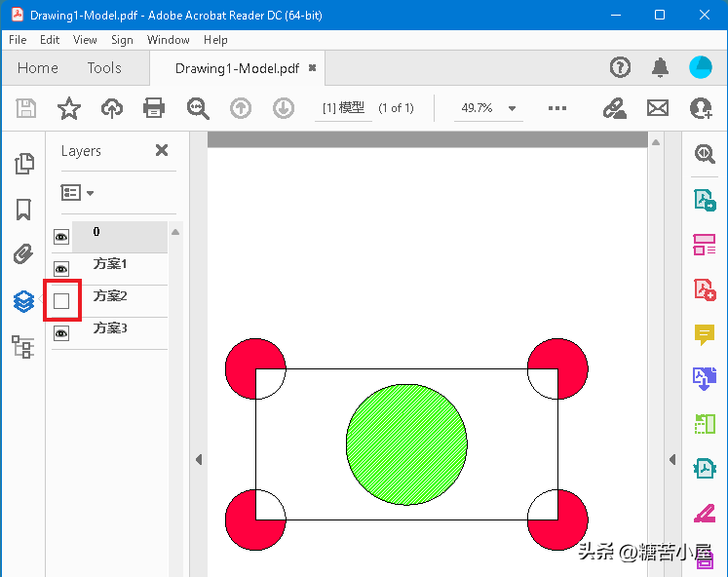Open the teal Compress PDF tool icon
Viewport: 728px width, 577px height.
(705, 469)
